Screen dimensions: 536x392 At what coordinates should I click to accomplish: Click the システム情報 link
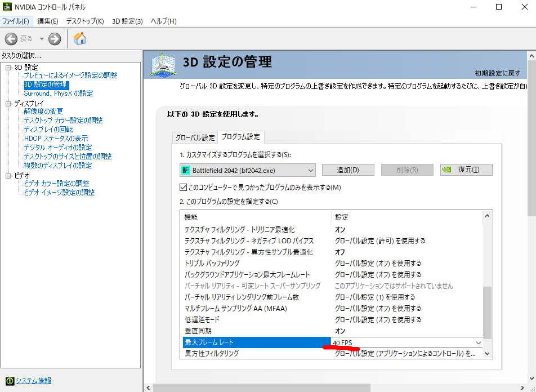(34, 380)
